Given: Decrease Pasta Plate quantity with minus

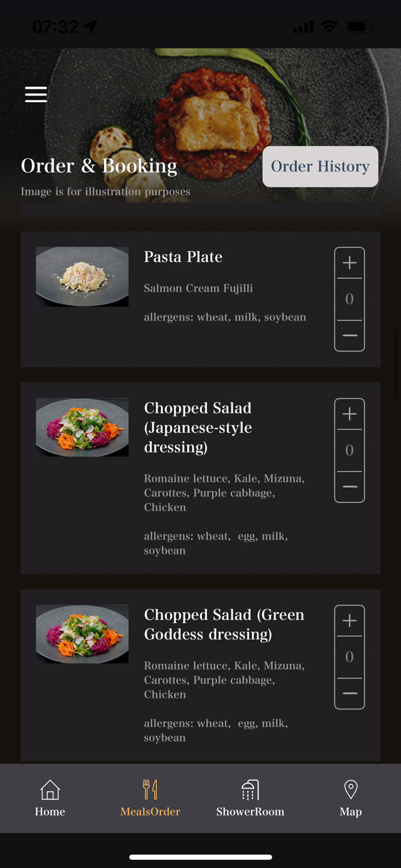Looking at the screenshot, I should pos(349,336).
